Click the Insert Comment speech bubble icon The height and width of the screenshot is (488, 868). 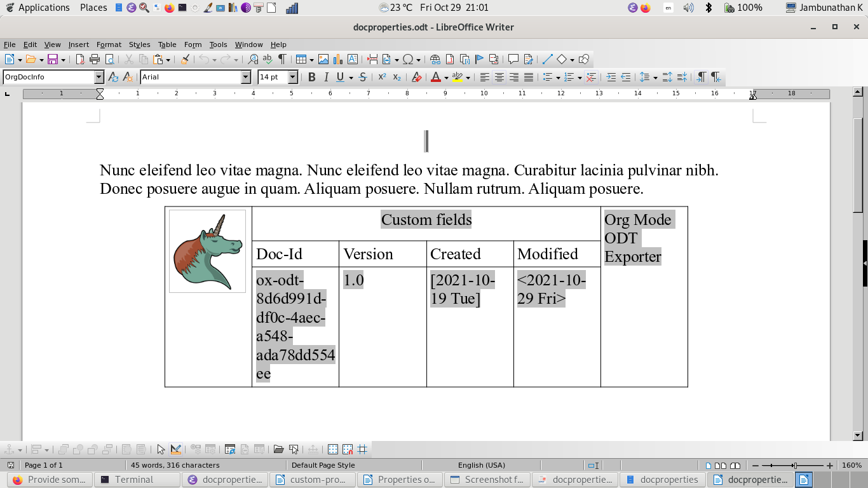513,59
